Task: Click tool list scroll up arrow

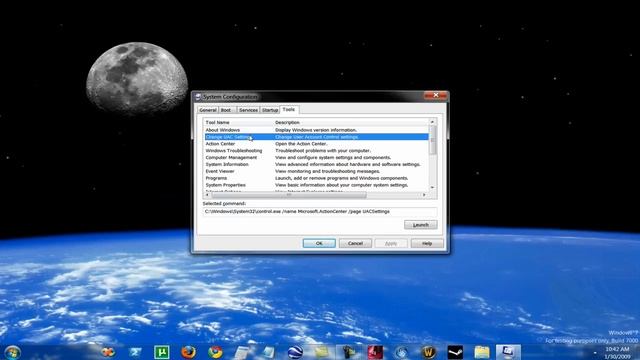Action: [432, 122]
